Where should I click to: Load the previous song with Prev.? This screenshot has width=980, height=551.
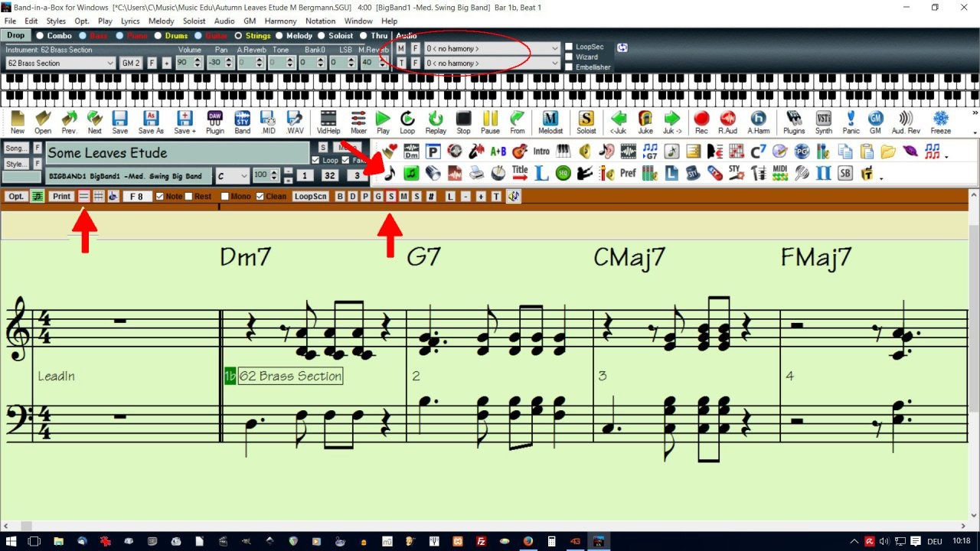point(69,122)
